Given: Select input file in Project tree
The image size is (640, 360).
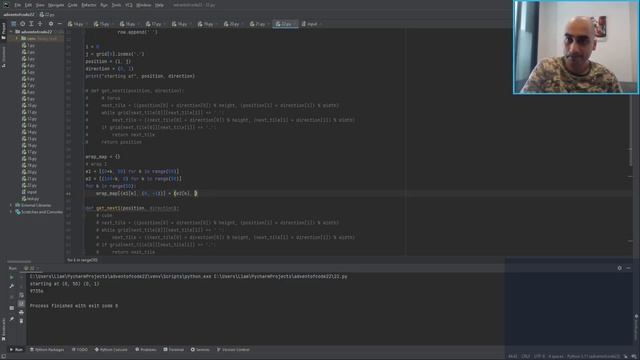Looking at the screenshot, I should pyautogui.click(x=29, y=192).
